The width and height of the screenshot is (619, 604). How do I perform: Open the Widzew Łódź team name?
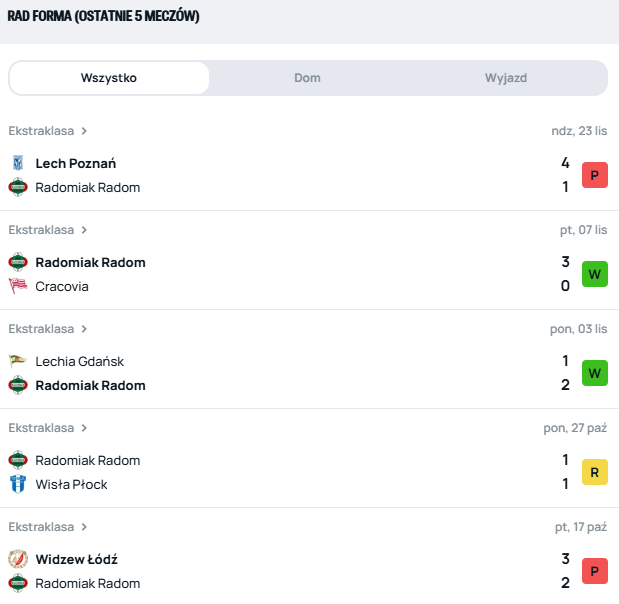click(76, 559)
